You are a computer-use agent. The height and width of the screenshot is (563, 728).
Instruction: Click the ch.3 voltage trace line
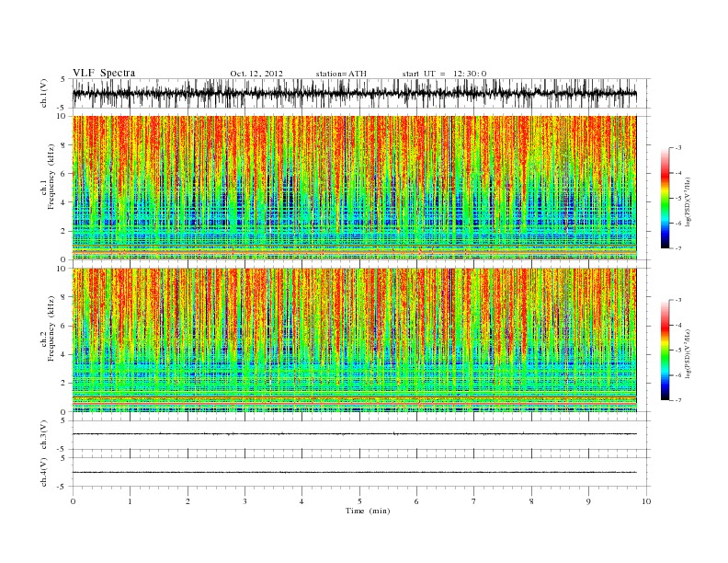pyautogui.click(x=354, y=434)
